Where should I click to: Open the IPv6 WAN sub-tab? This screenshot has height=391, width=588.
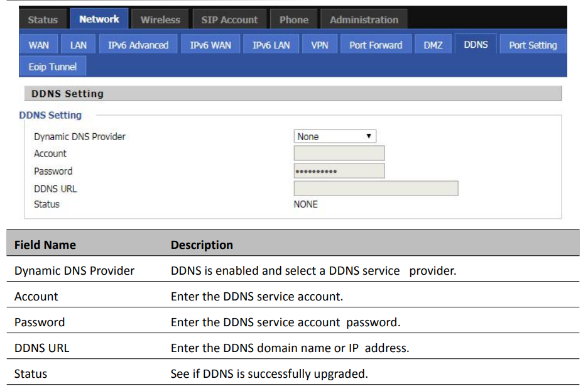pos(210,45)
